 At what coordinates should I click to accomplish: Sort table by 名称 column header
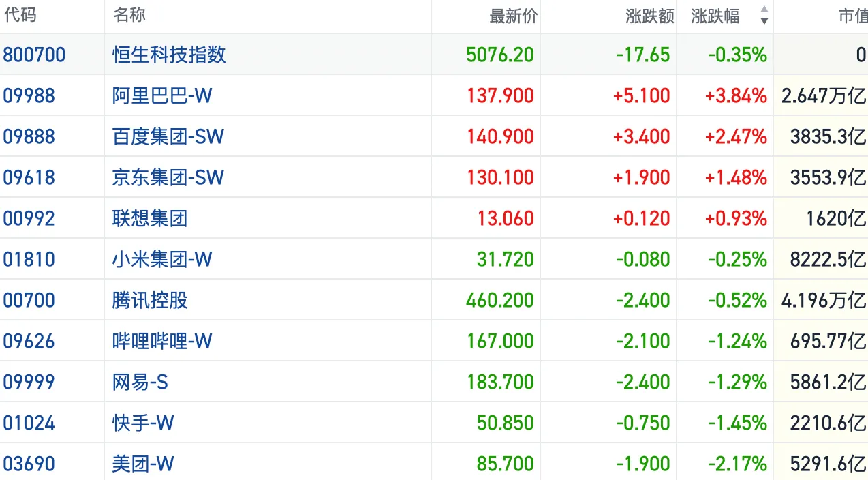pyautogui.click(x=129, y=15)
